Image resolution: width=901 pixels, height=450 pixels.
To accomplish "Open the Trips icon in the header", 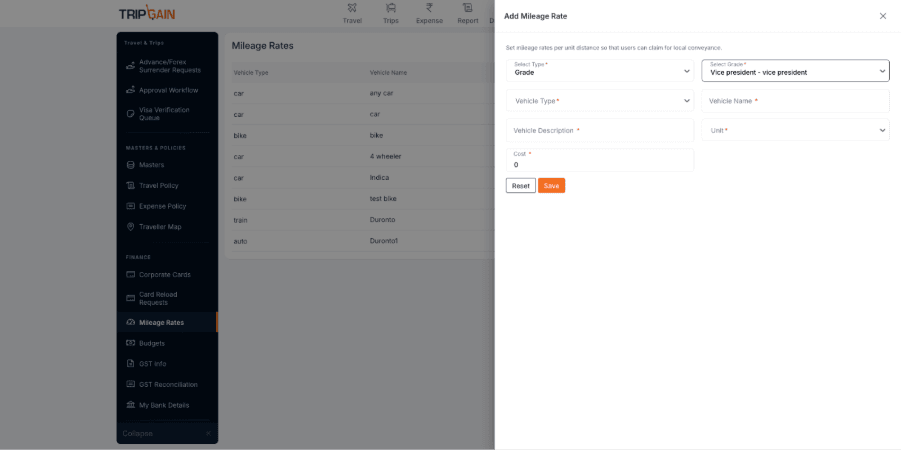I will (390, 8).
